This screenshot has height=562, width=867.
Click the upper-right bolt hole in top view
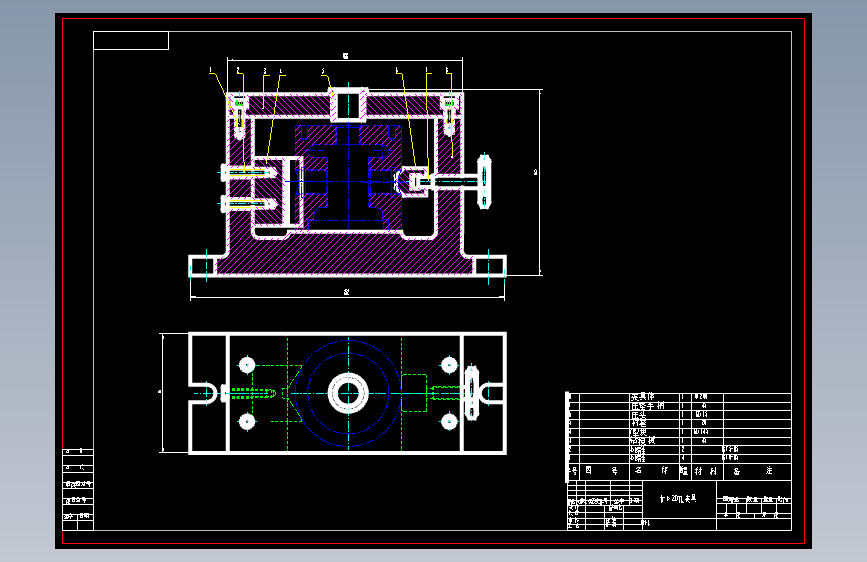pos(449,365)
